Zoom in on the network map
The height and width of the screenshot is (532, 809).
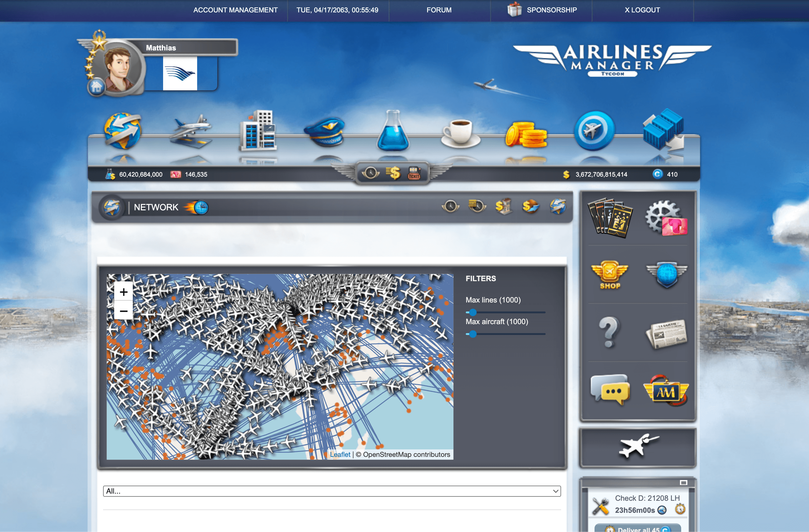124,292
